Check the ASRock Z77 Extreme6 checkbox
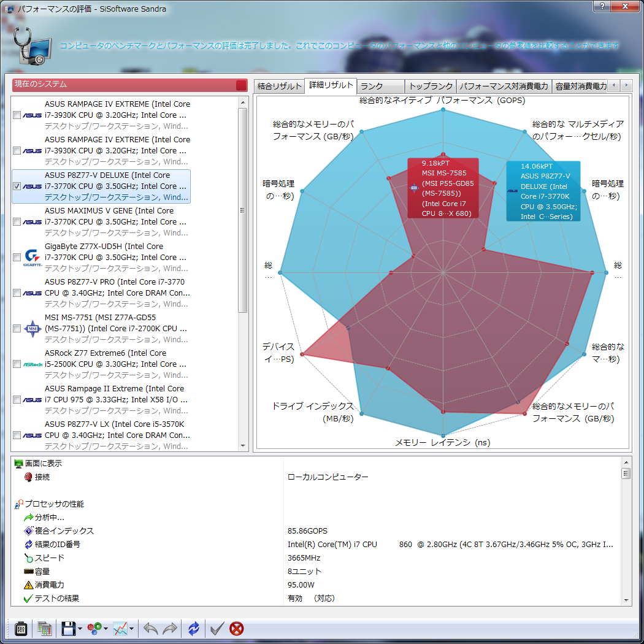The width and height of the screenshot is (644, 644). 17,364
